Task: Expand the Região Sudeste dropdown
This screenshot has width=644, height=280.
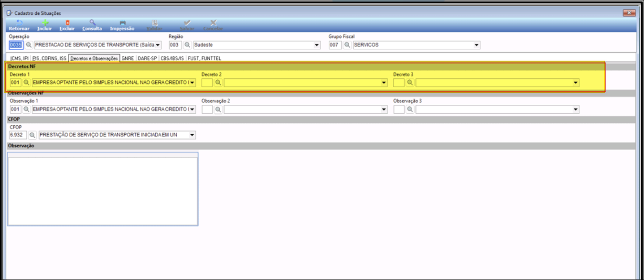Action: click(317, 45)
